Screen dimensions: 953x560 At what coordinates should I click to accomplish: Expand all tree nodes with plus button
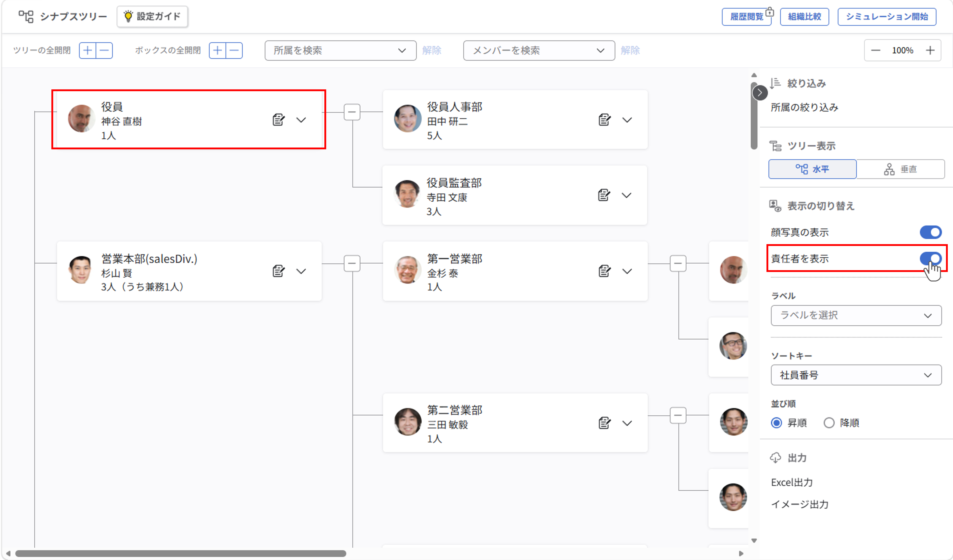88,50
